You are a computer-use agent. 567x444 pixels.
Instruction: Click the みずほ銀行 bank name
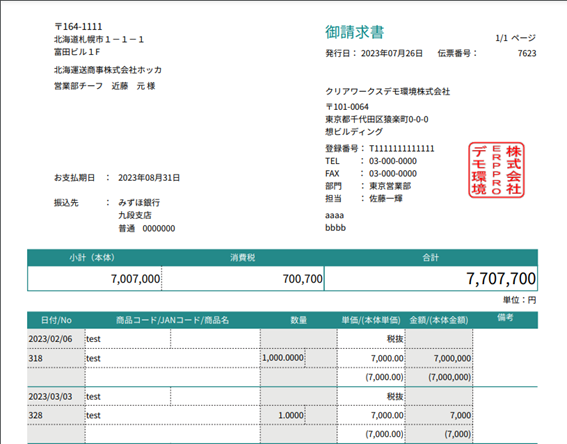(x=139, y=203)
